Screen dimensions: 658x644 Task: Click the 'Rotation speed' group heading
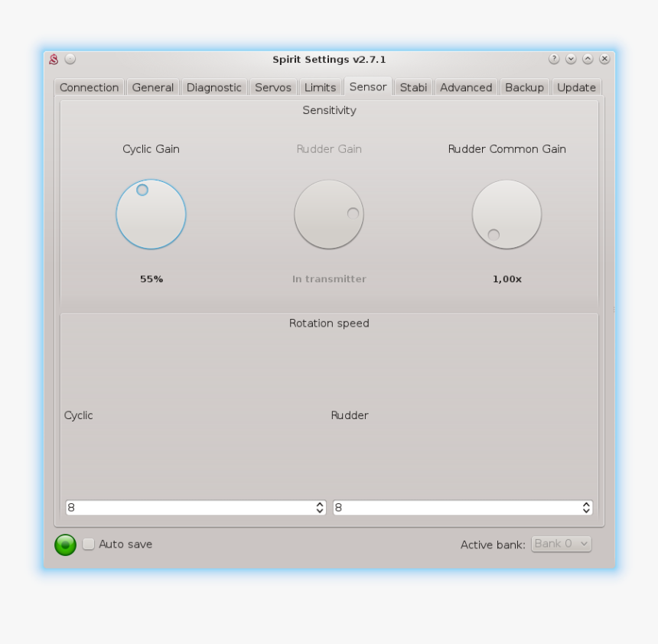pyautogui.click(x=329, y=324)
